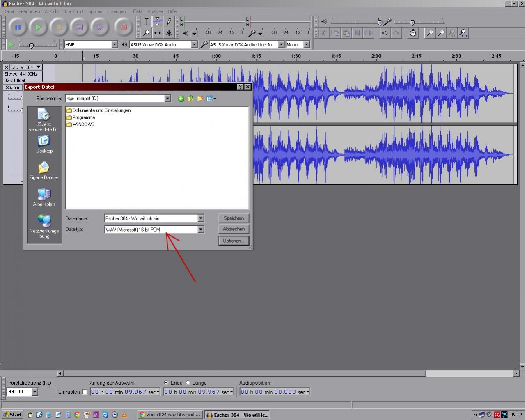This screenshot has width=525, height=420.
Task: Select the Time Shift tool
Action: [157, 33]
